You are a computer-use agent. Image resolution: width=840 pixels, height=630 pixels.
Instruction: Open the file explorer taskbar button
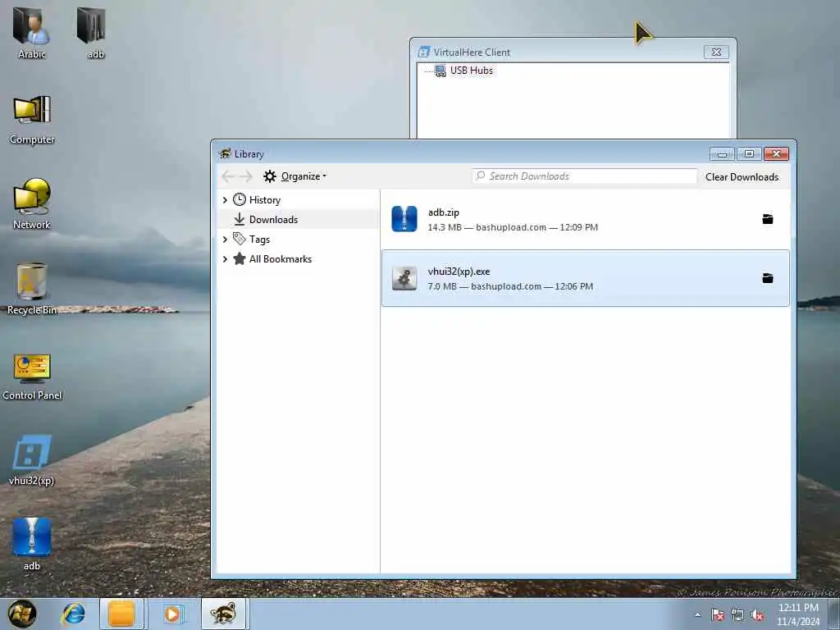[121, 614]
